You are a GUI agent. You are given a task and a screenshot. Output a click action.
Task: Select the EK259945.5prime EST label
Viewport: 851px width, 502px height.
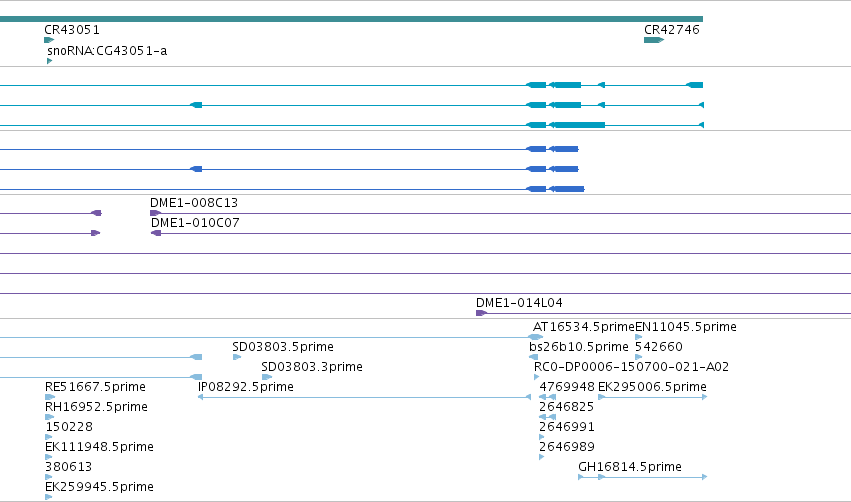99,487
